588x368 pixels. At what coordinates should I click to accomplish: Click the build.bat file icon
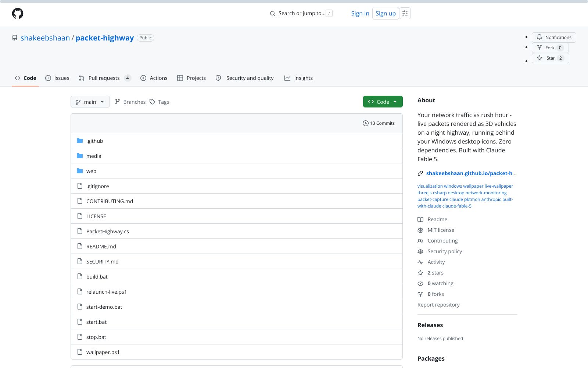pyautogui.click(x=80, y=276)
